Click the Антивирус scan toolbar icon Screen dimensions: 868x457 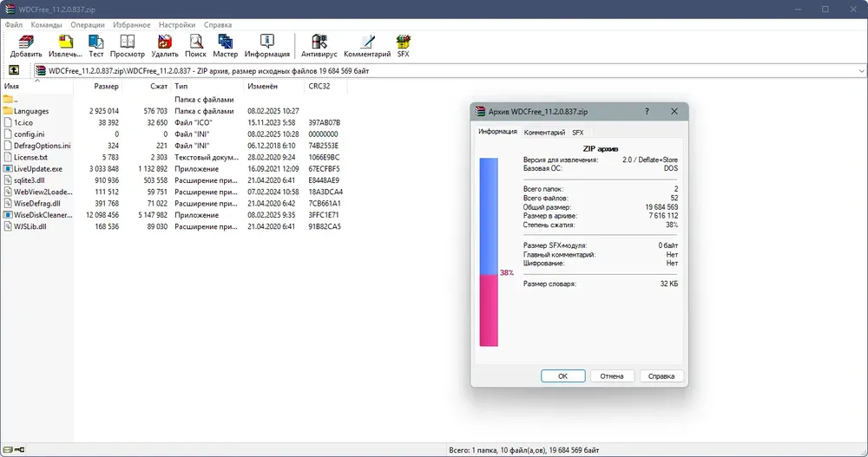(x=319, y=46)
